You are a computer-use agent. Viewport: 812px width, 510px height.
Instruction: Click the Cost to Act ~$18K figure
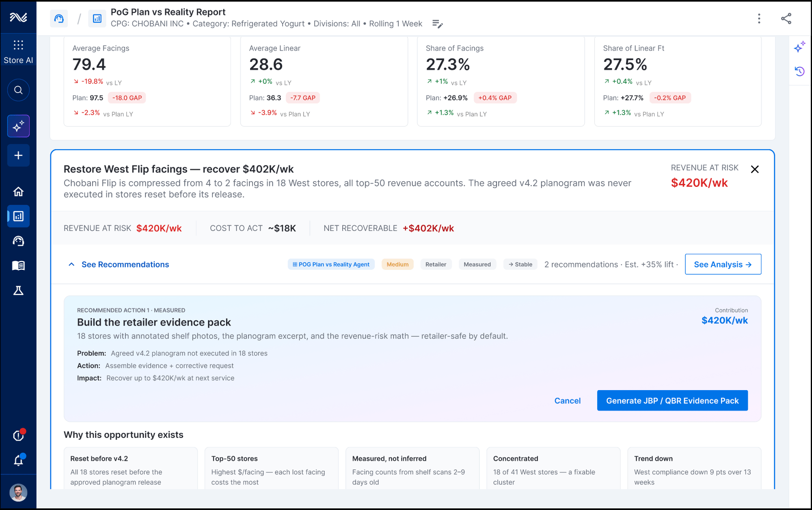pyautogui.click(x=282, y=228)
